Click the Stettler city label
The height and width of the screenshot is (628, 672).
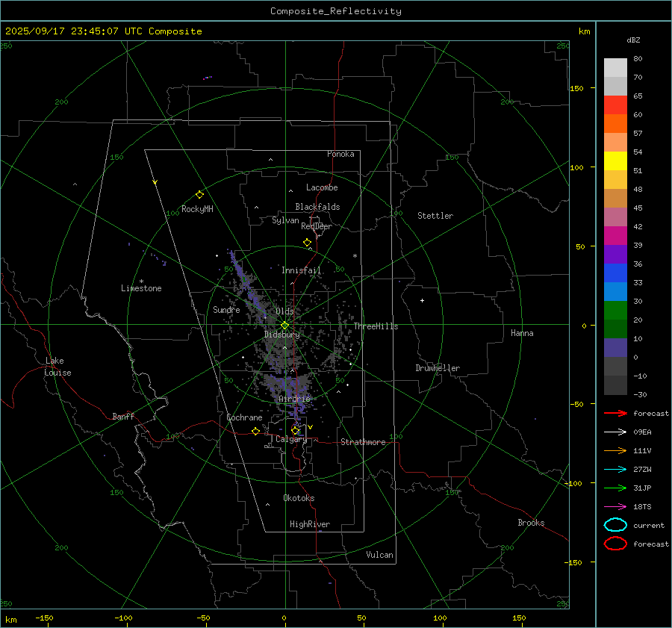(435, 216)
